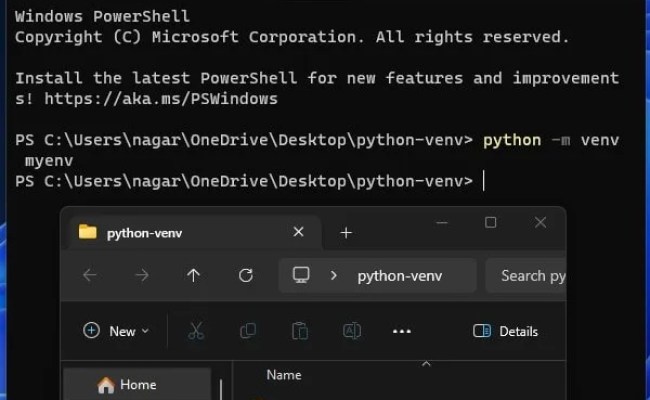Click the PowerShell prompt cursor line

(x=250, y=181)
